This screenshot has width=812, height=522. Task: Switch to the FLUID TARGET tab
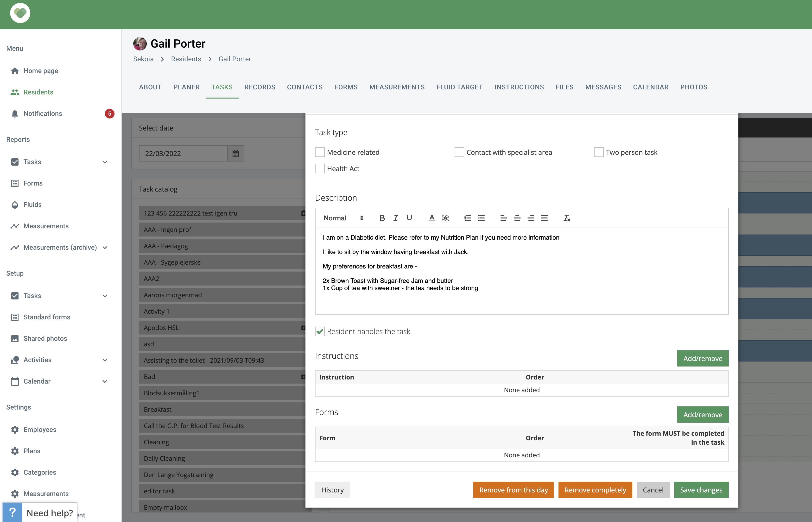click(x=459, y=87)
